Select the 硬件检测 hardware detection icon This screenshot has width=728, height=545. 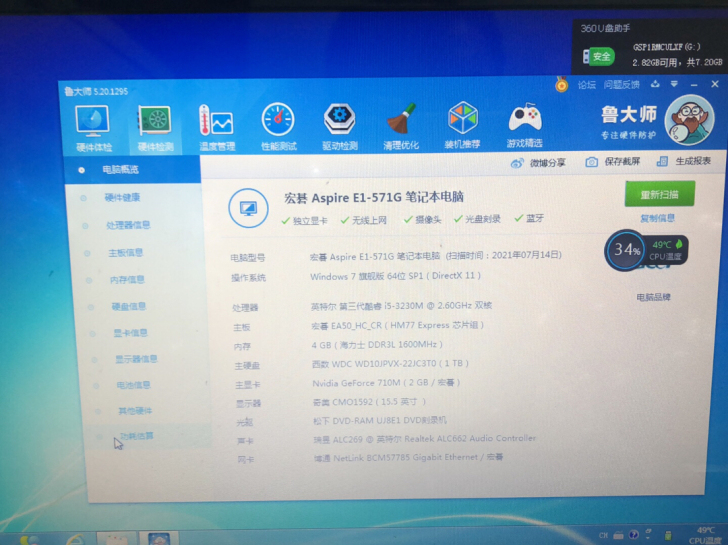coord(155,128)
